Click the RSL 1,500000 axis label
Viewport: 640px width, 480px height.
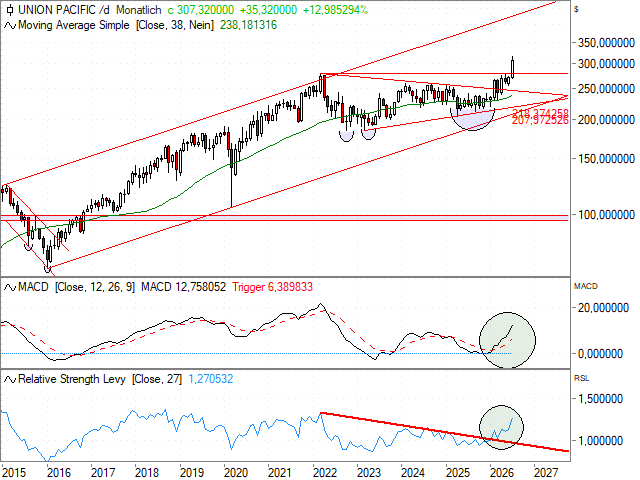pos(600,399)
